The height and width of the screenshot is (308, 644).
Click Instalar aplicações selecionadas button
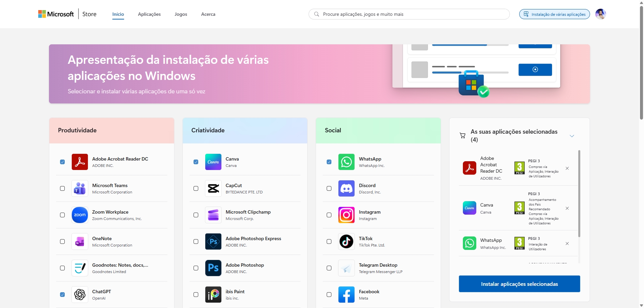click(519, 283)
